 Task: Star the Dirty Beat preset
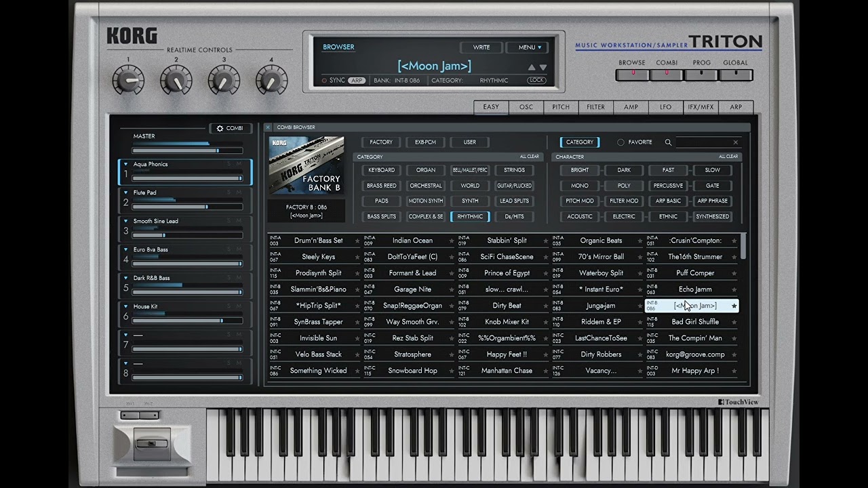(x=546, y=306)
